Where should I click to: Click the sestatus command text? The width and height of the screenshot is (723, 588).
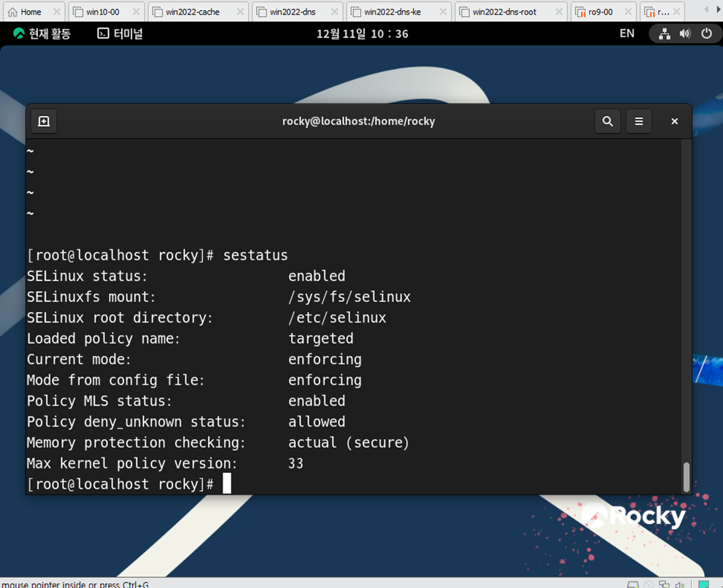click(255, 255)
